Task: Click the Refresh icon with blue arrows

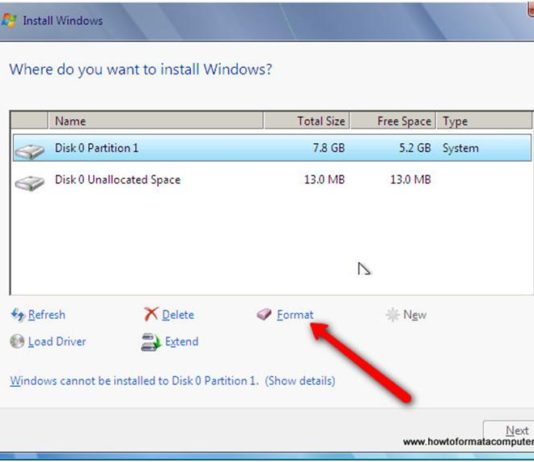Action: (17, 315)
